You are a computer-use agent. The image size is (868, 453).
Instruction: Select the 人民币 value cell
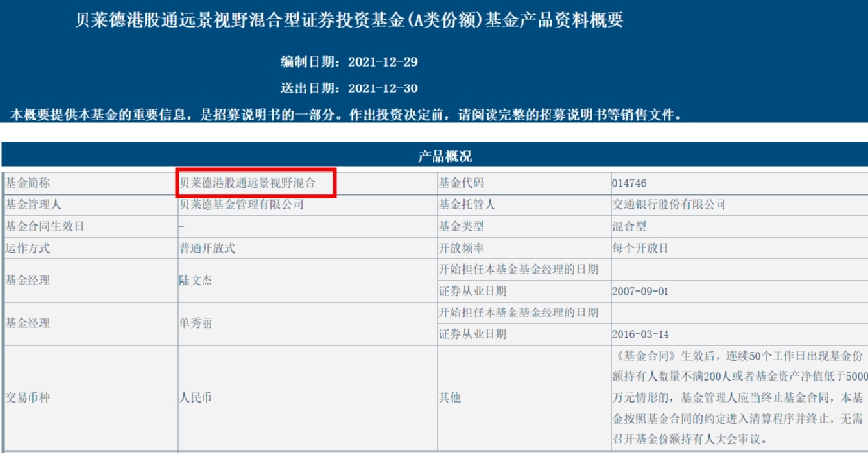(x=308, y=398)
